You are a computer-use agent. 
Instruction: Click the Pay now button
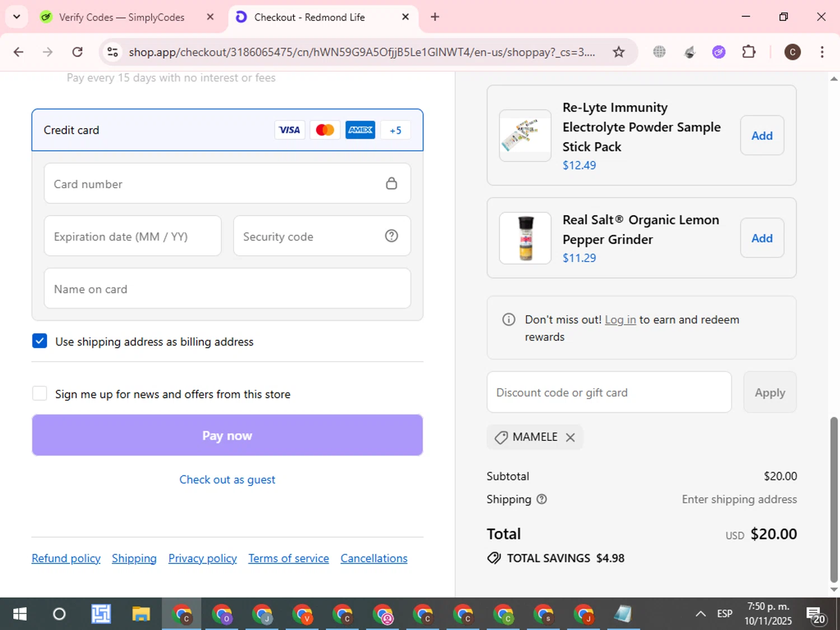tap(227, 436)
